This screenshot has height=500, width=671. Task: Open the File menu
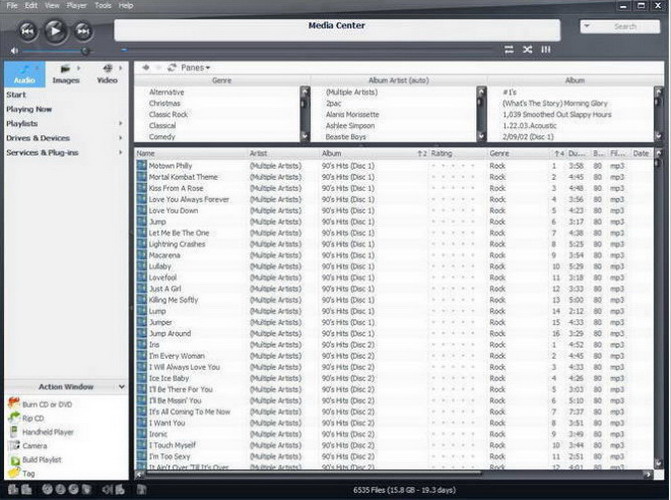[x=12, y=6]
